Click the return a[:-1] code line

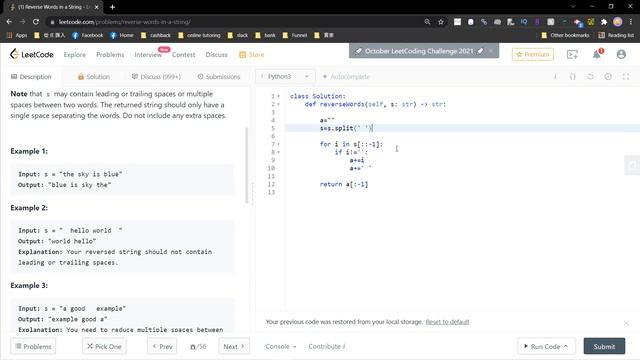click(x=344, y=184)
